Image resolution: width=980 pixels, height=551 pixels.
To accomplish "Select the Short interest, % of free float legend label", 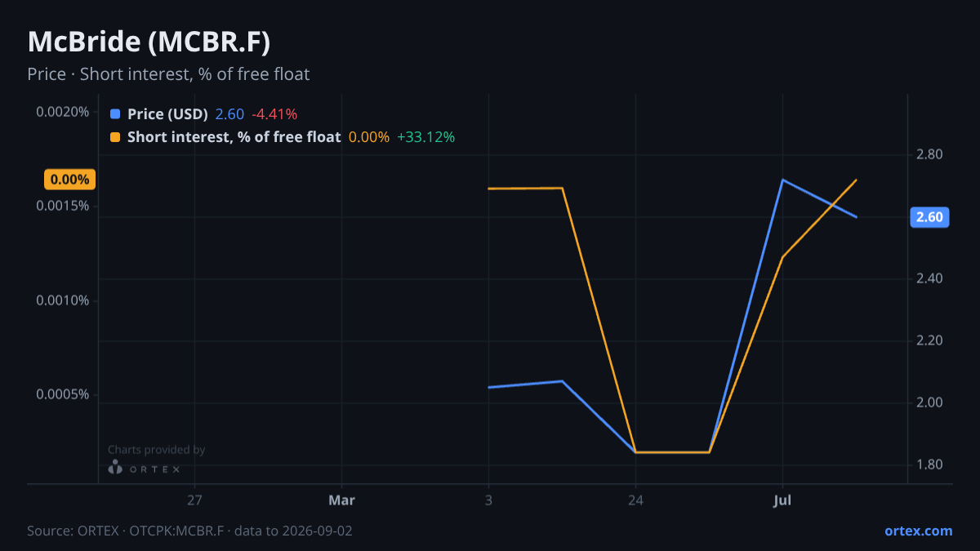I will point(234,137).
